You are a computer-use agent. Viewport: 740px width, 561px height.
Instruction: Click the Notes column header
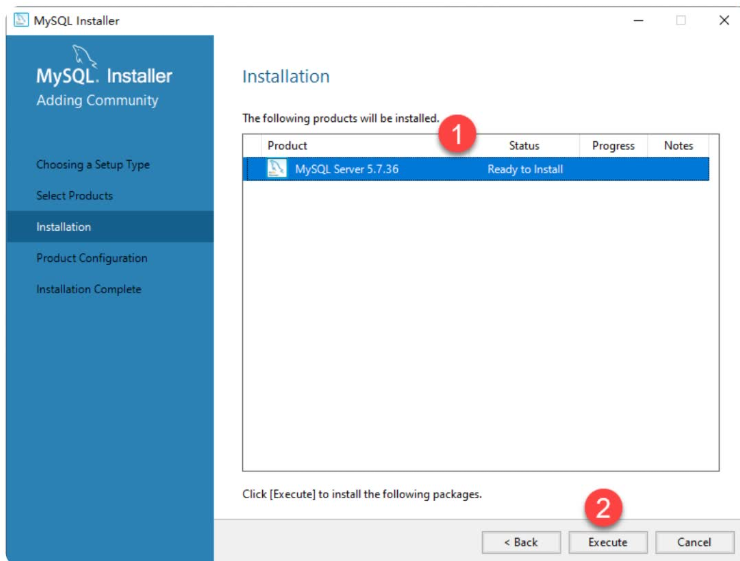pos(678,145)
